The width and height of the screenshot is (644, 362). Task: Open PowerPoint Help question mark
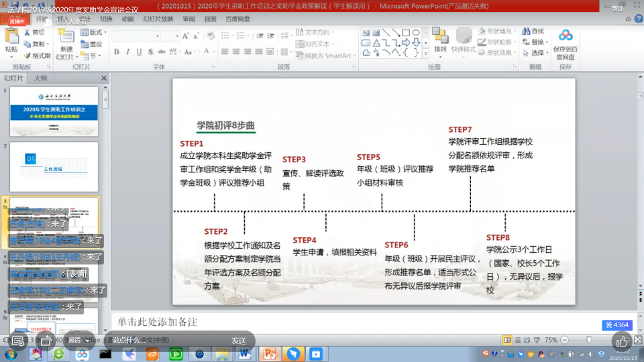(x=638, y=19)
